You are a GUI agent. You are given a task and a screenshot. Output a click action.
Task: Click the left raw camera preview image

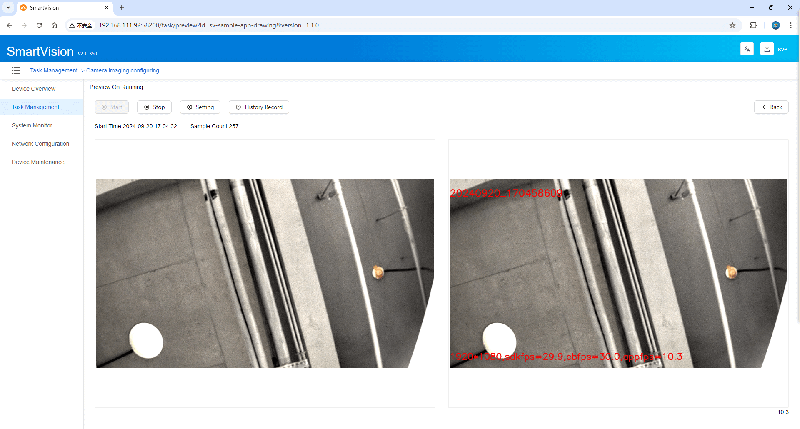[265, 273]
